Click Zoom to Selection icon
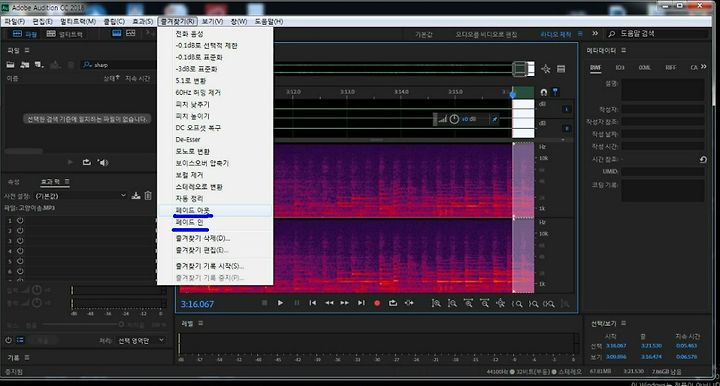720x386 pixels. [x=549, y=303]
